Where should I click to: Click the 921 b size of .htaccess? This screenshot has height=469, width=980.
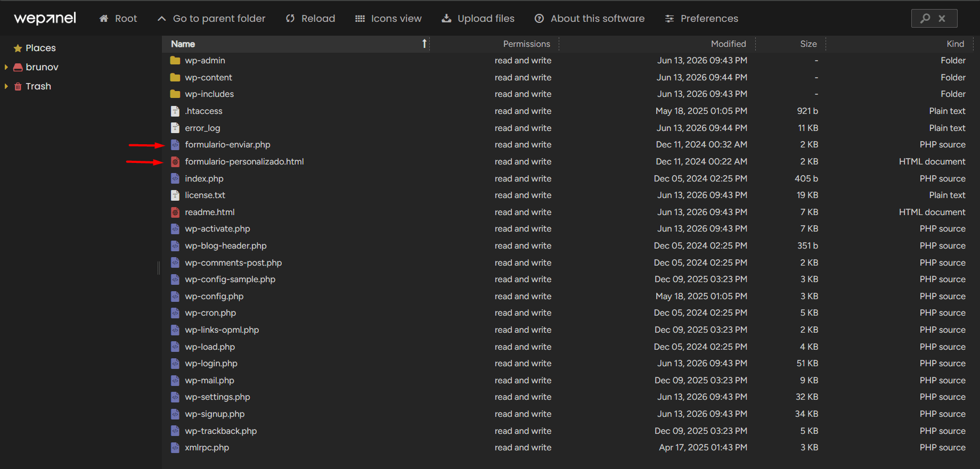click(807, 111)
